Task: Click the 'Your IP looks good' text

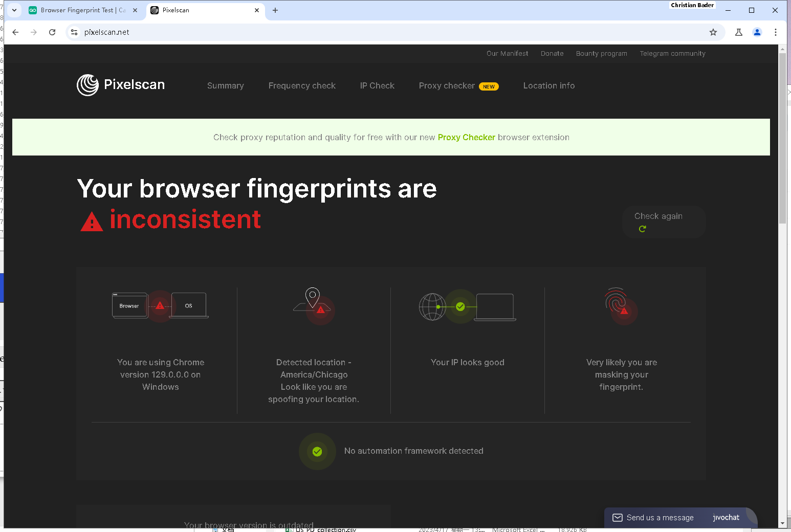Action: pyautogui.click(x=468, y=362)
